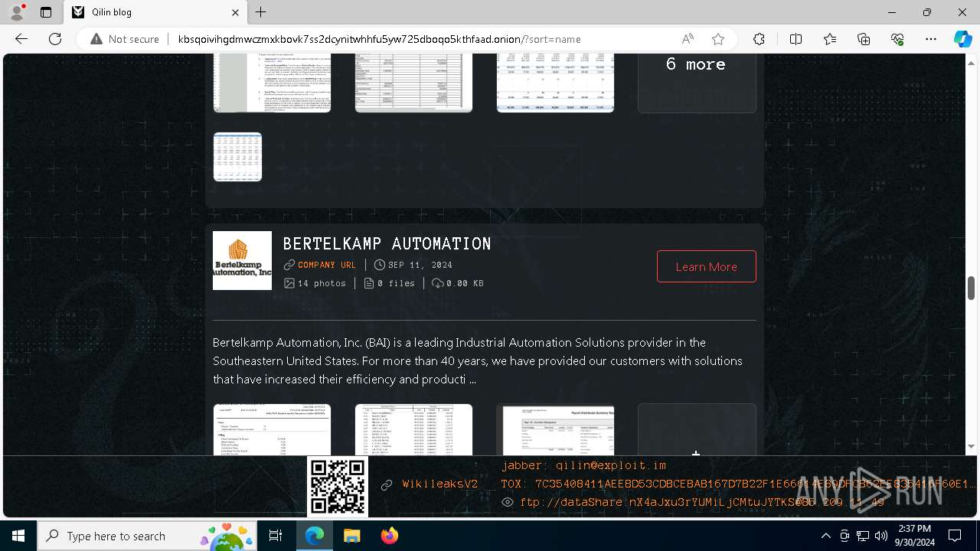Open the ftp dataShare link
Image resolution: width=980 pixels, height=551 pixels.
point(701,502)
